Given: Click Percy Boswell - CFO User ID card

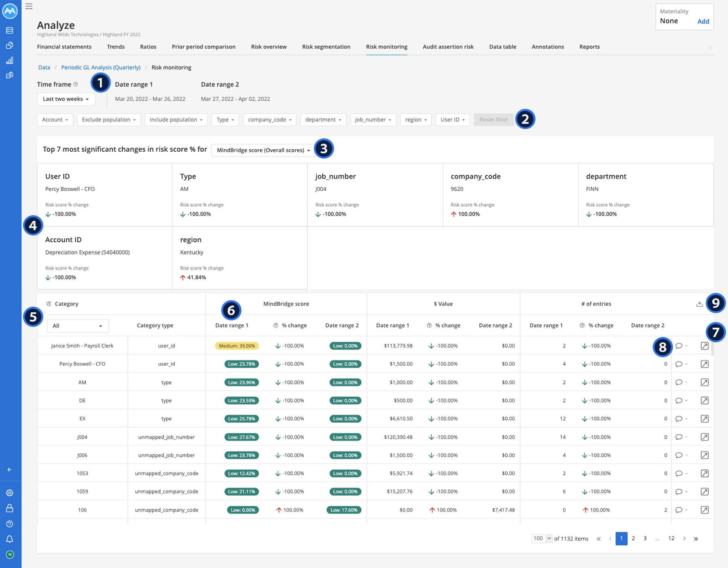Looking at the screenshot, I should (x=105, y=195).
